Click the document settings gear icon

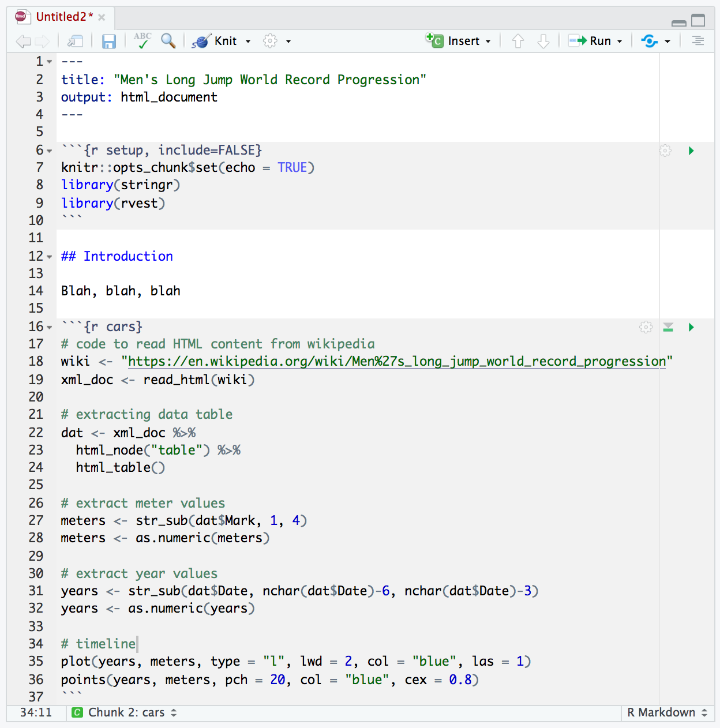[270, 41]
